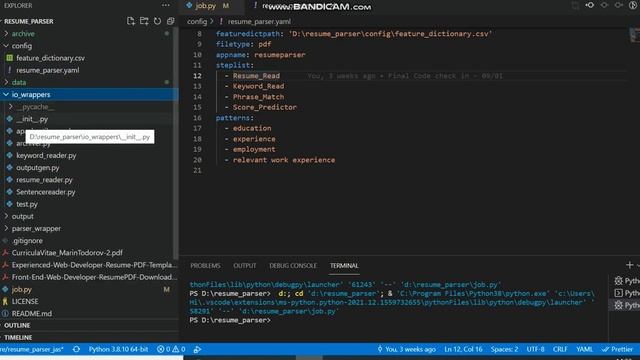640x360 pixels.
Task: Switch to the job.py editor tab
Action: [x=206, y=6]
